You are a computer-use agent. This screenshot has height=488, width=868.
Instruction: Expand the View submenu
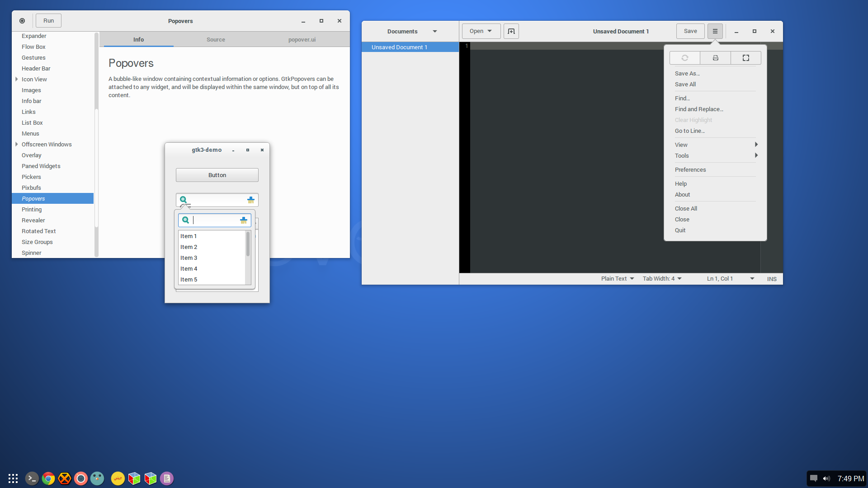(715, 145)
